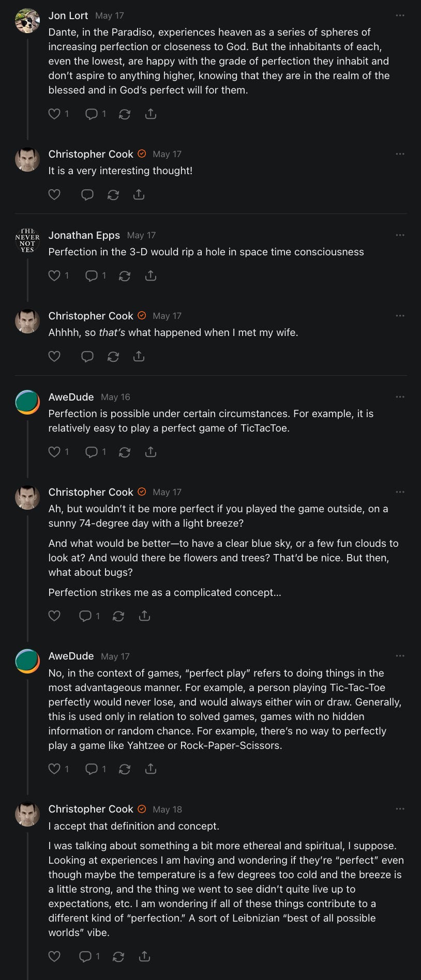Open more options for Jon Lort's comment
421x980 pixels.
pyautogui.click(x=400, y=16)
